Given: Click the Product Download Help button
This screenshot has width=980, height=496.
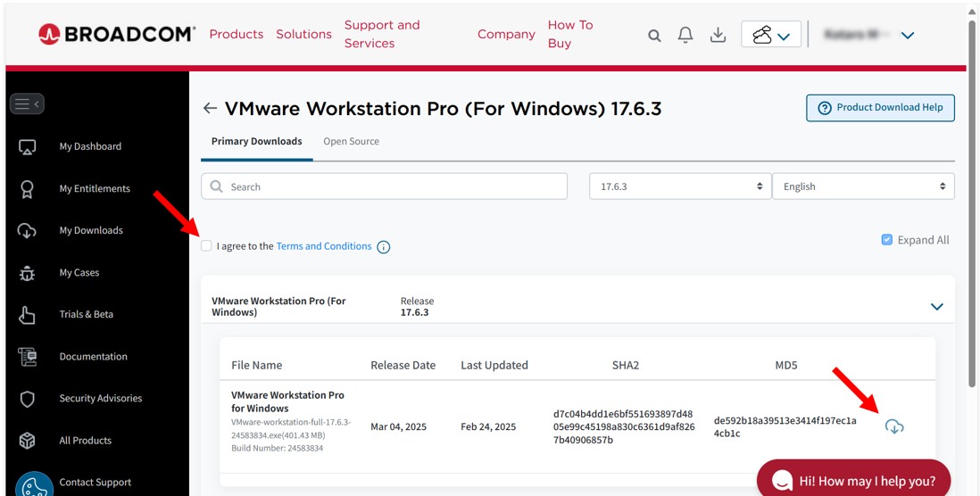Looking at the screenshot, I should 880,108.
